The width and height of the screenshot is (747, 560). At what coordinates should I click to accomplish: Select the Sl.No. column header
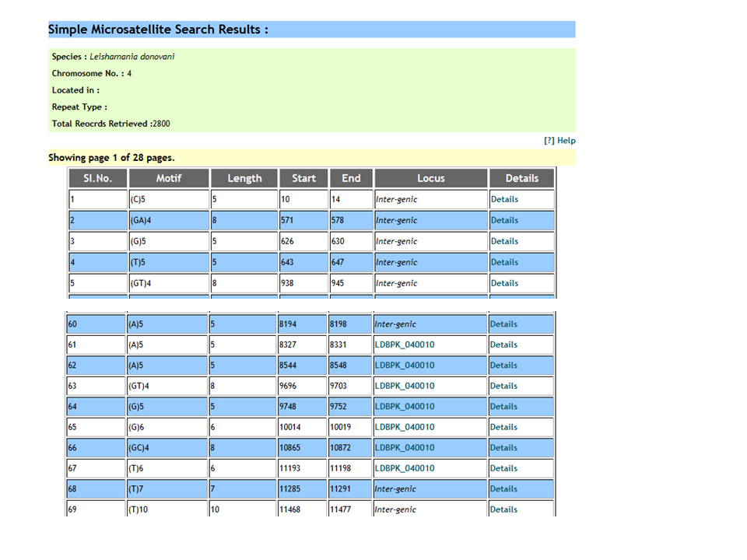tap(98, 178)
